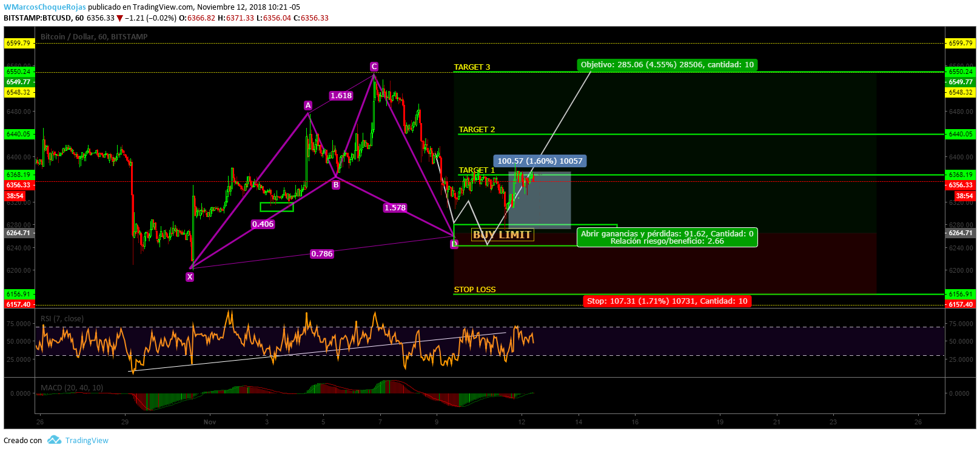Click the BUY LIMIT text box
980x451 pixels.
point(502,235)
